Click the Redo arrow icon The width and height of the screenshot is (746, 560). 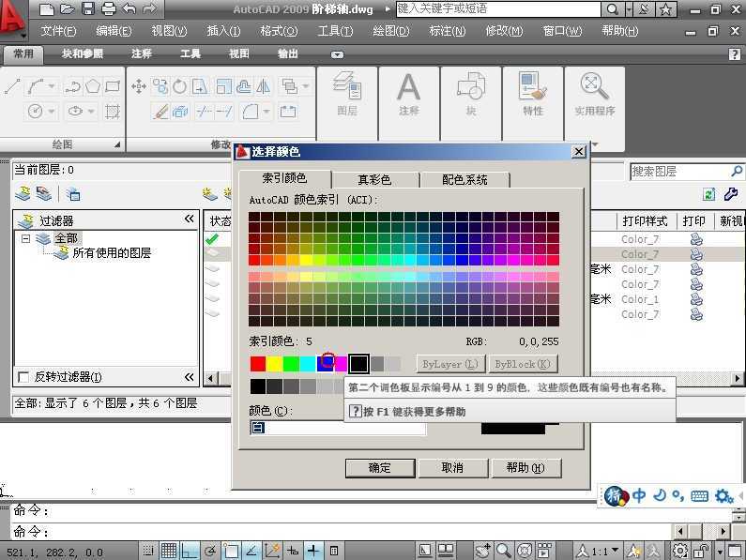click(x=149, y=8)
